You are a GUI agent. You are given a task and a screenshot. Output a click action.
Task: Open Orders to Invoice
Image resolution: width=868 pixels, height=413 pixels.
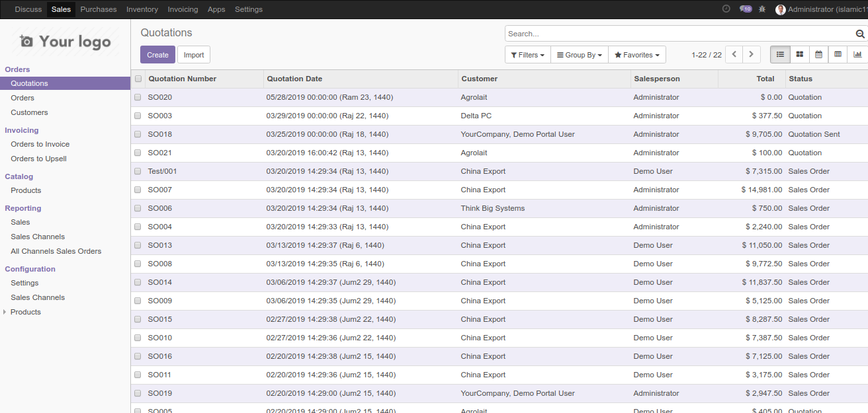[x=40, y=144]
